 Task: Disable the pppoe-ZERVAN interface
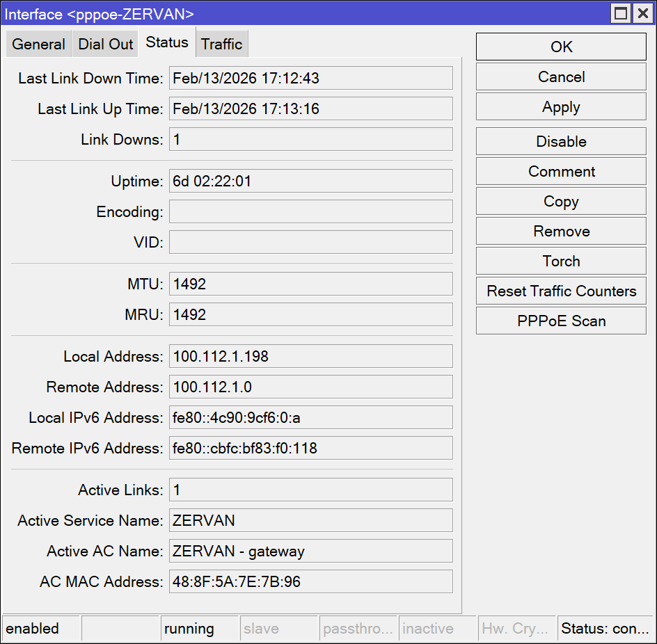pos(561,141)
